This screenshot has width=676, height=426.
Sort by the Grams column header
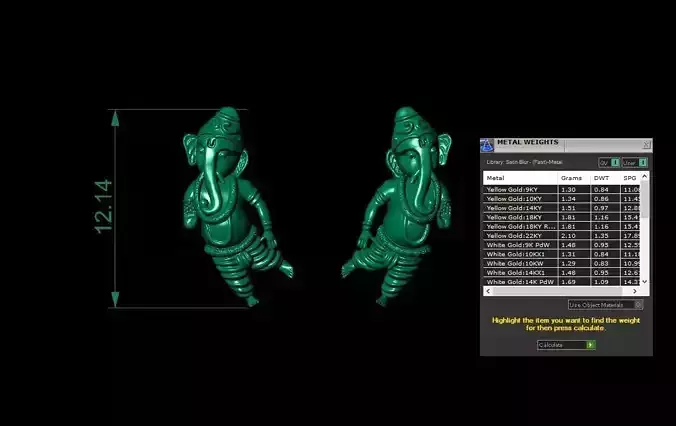574,178
